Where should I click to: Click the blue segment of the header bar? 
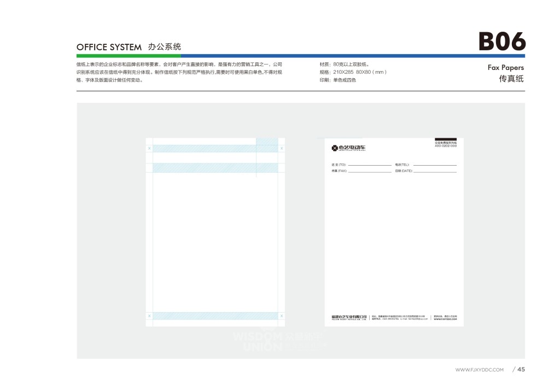tap(353, 56)
